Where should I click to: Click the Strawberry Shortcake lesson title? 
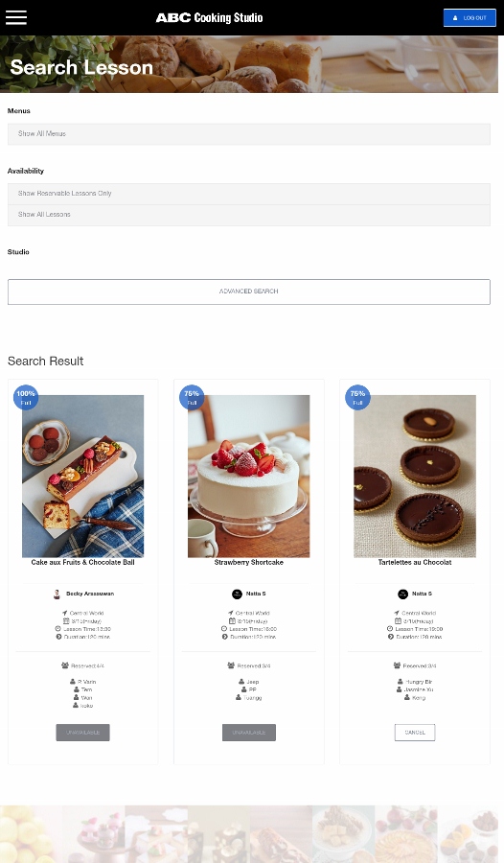tap(249, 563)
